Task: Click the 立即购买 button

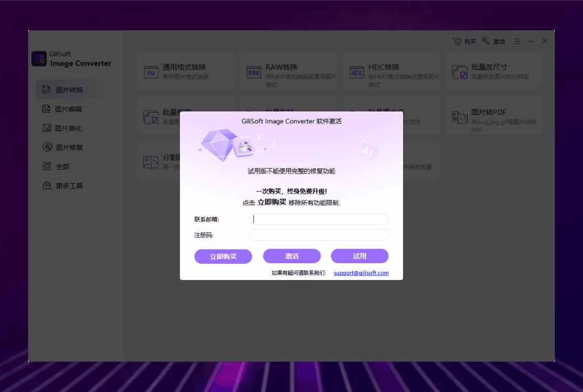Action: 223,256
